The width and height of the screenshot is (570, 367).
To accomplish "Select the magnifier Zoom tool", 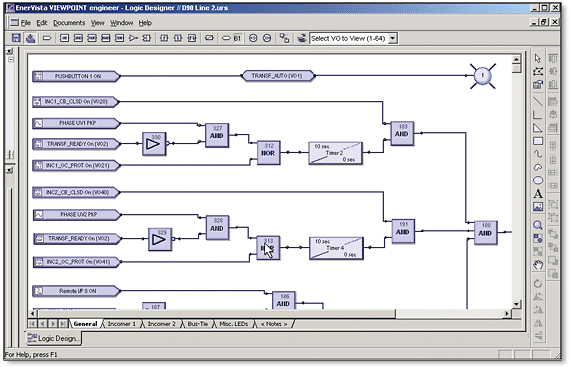I will [x=538, y=225].
